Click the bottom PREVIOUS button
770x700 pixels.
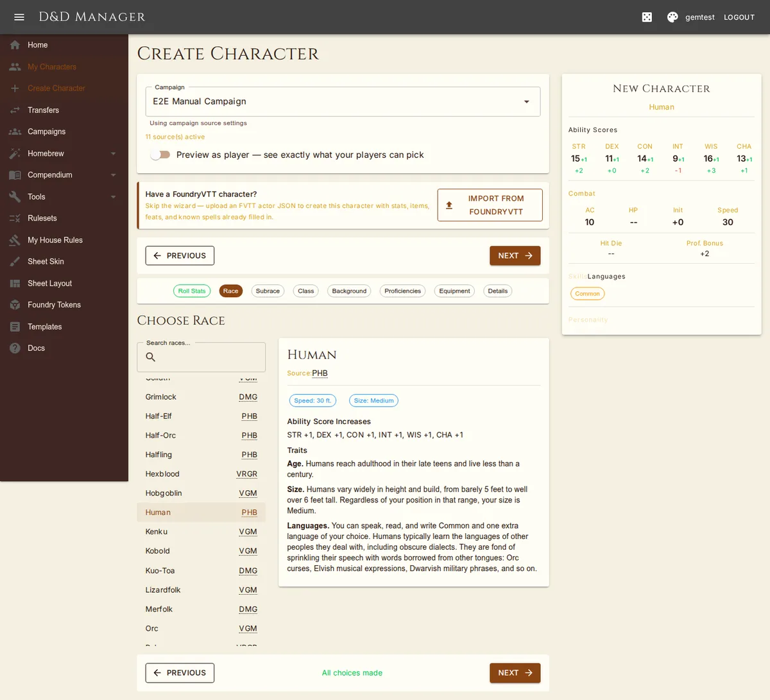pos(180,673)
